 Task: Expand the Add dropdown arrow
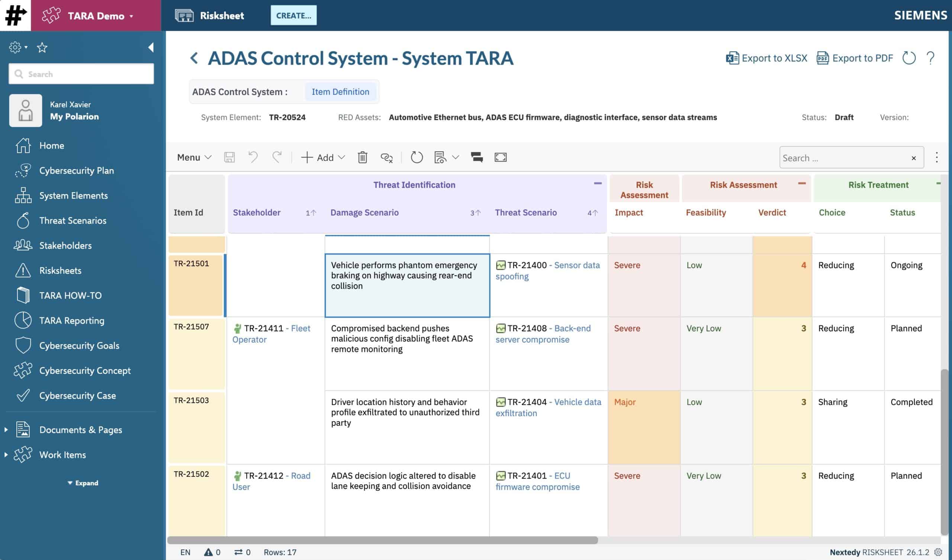pos(341,157)
